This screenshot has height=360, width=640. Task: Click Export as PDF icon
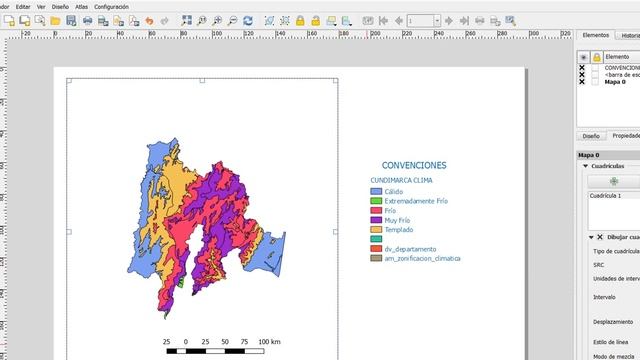[134, 20]
